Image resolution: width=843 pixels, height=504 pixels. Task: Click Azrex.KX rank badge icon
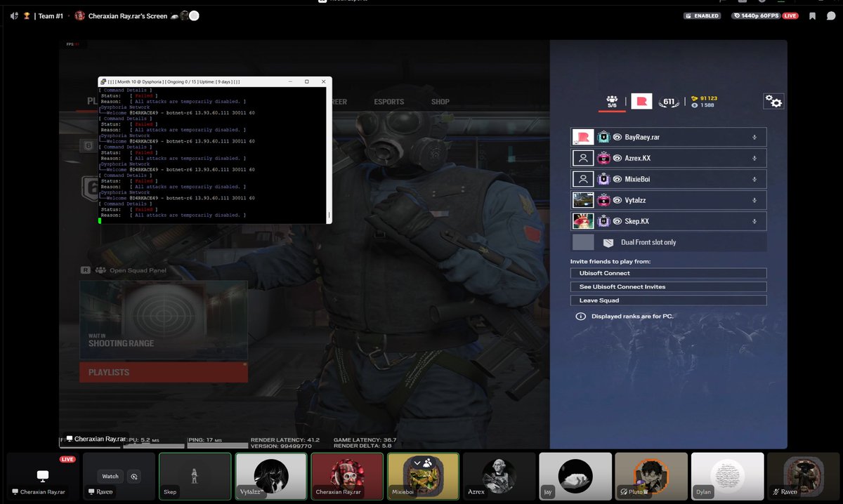tap(603, 159)
